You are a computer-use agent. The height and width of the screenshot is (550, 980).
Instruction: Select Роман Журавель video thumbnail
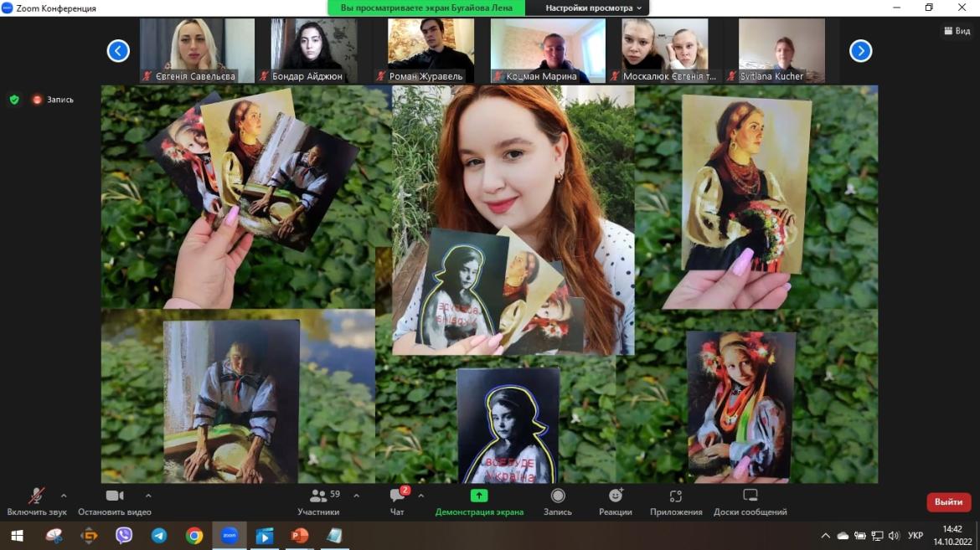point(431,50)
